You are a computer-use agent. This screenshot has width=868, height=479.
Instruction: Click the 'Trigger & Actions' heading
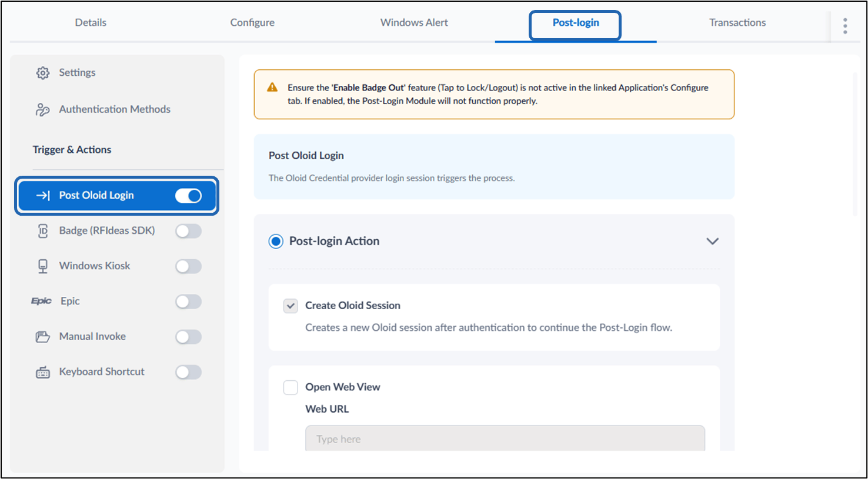[x=72, y=149]
